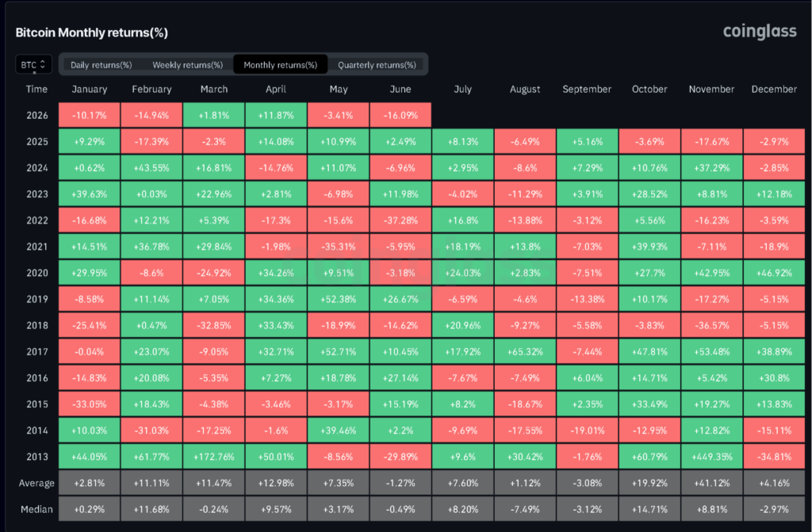The height and width of the screenshot is (532, 812).
Task: Click the December column header
Action: (774, 89)
